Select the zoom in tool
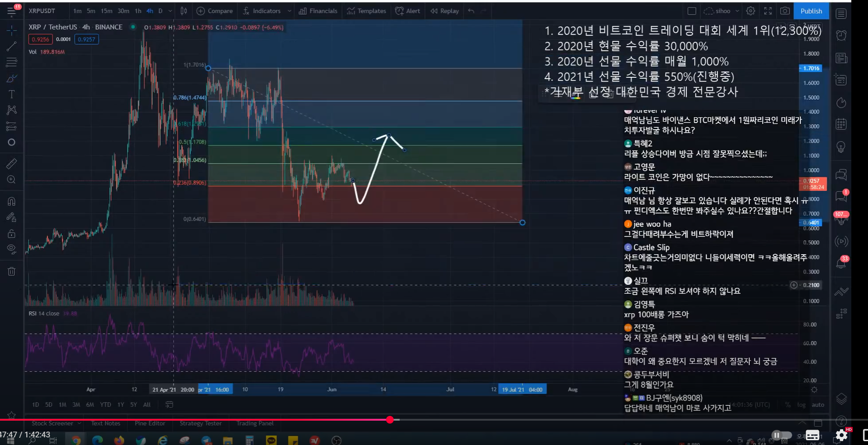 11,180
